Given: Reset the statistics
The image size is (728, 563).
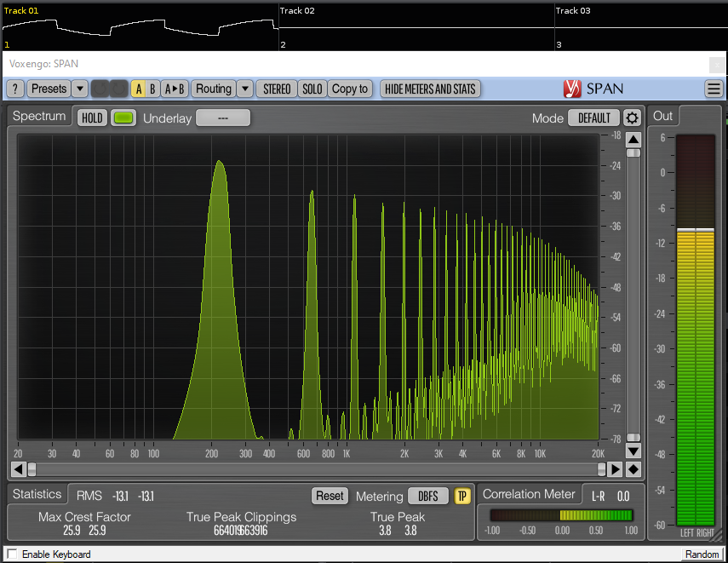Looking at the screenshot, I should pyautogui.click(x=330, y=496).
